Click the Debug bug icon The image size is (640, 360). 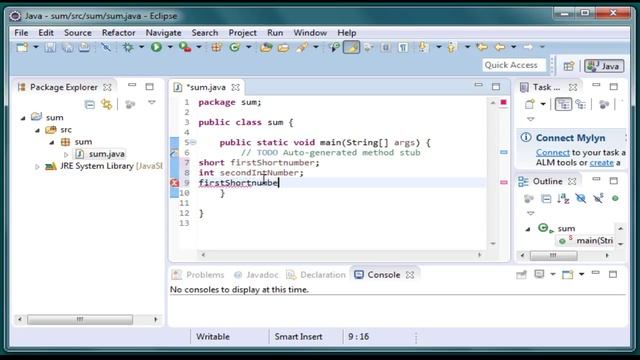(x=128, y=47)
